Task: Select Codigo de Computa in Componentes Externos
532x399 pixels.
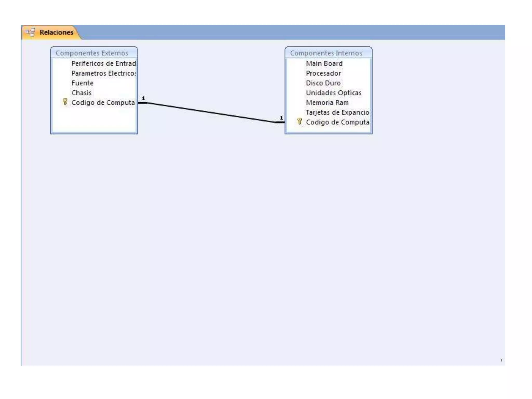Action: (103, 103)
